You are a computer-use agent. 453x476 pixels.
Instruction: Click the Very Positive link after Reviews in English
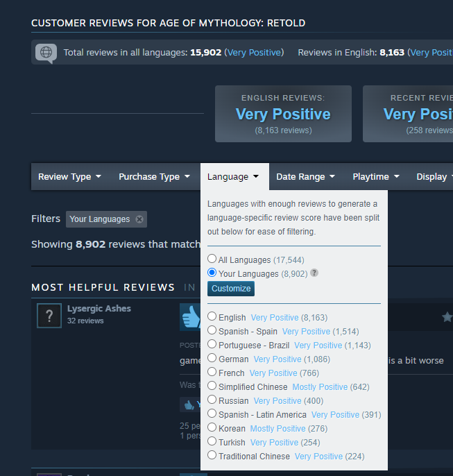coord(431,53)
